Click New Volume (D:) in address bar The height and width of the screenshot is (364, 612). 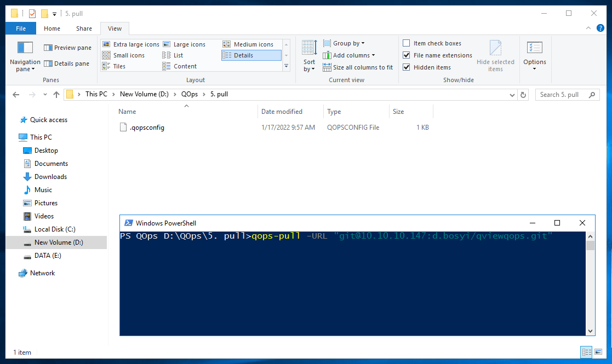pyautogui.click(x=144, y=94)
